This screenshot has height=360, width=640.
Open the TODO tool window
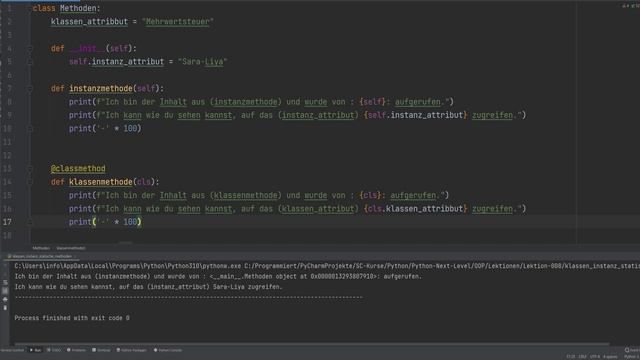coord(54,350)
